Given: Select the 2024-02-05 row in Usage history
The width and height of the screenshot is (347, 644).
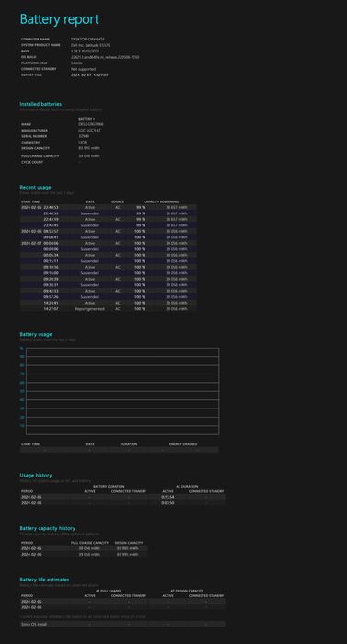Looking at the screenshot, I should (122, 497).
